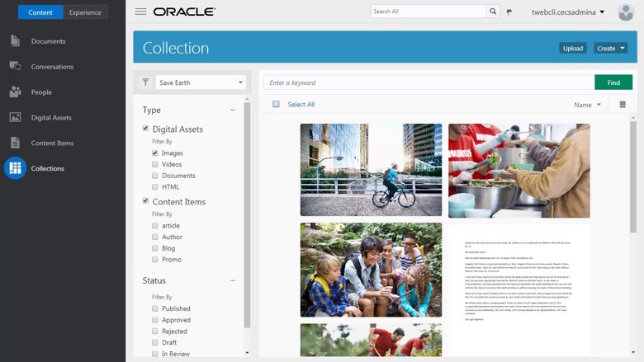The width and height of the screenshot is (644, 362).
Task: Go to Collections in sidebar
Action: (48, 168)
